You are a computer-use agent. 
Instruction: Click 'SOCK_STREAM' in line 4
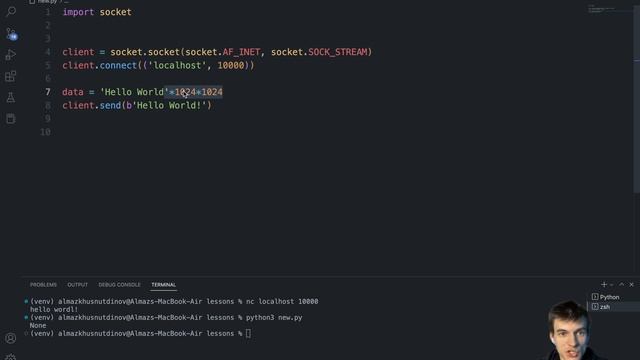click(x=338, y=52)
